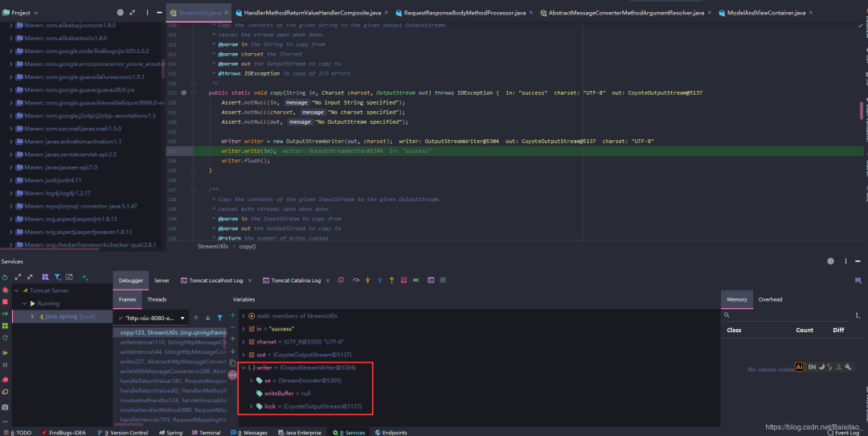Image resolution: width=868 pixels, height=436 pixels.
Task: Open the Tomcat Catalina Log tab
Action: tap(296, 280)
